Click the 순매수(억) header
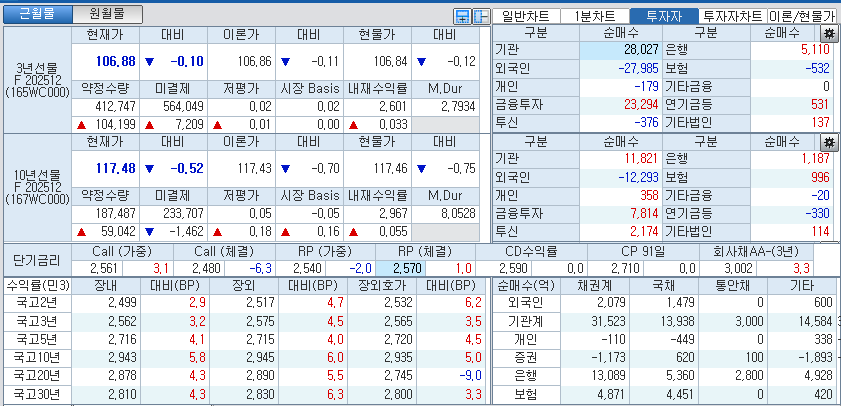The height and width of the screenshot is (406, 841). click(x=525, y=285)
